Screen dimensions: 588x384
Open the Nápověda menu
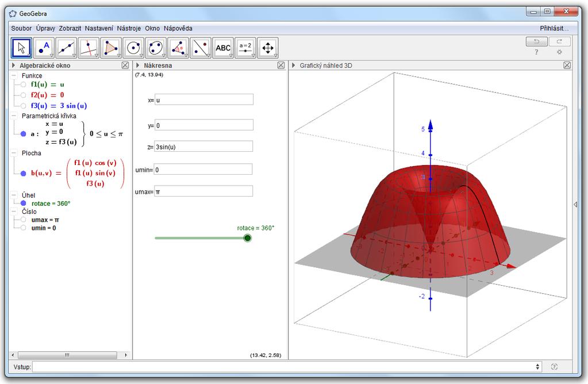click(178, 28)
